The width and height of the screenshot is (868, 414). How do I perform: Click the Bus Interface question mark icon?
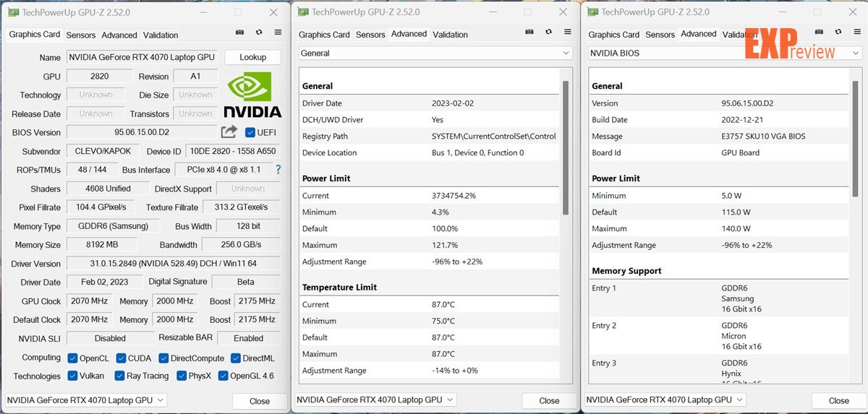[x=278, y=169]
